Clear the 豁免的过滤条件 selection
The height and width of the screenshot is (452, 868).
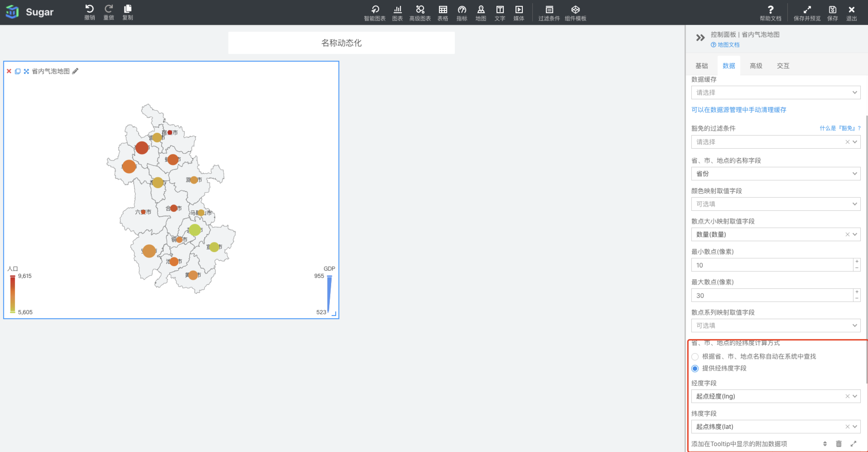click(x=847, y=142)
